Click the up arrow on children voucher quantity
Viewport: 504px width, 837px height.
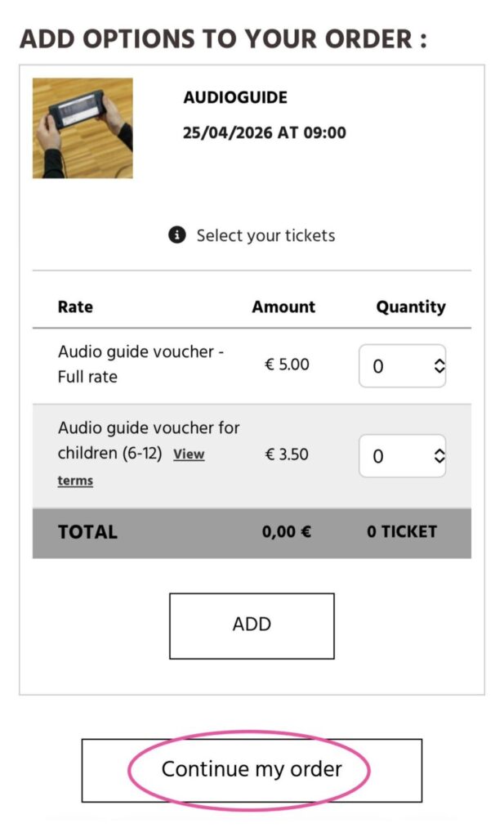coord(439,451)
